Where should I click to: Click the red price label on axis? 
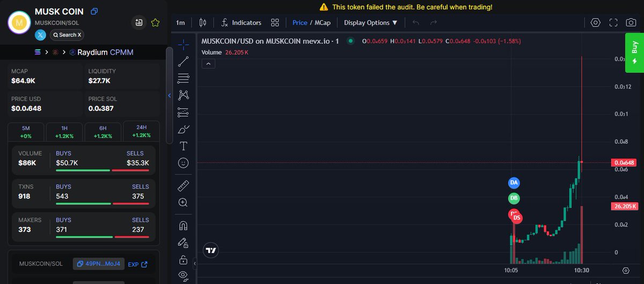624,162
